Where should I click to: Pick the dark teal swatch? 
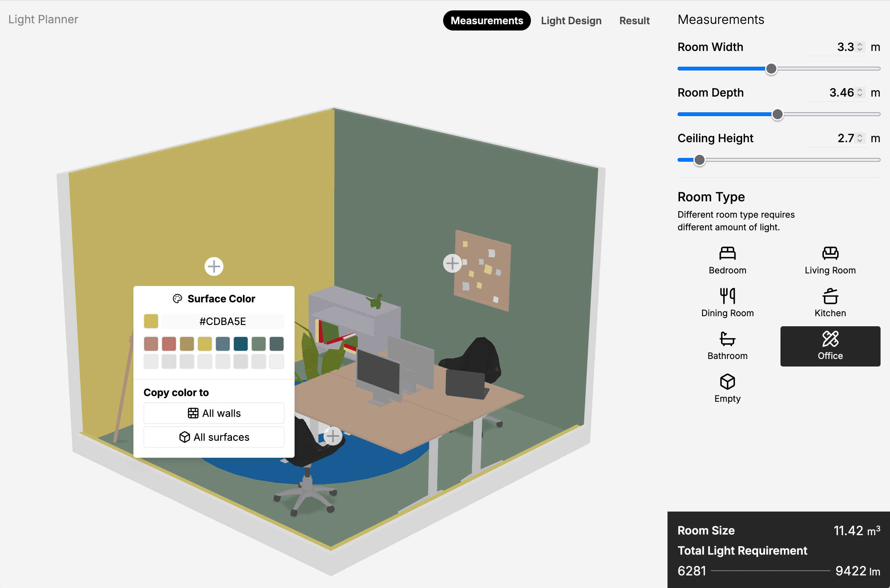click(x=241, y=344)
